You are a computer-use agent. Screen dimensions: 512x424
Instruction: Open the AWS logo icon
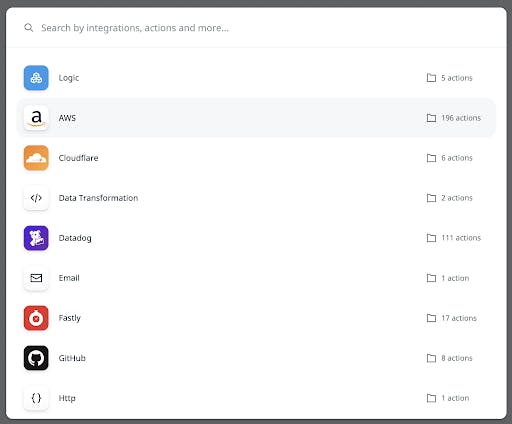click(x=36, y=118)
